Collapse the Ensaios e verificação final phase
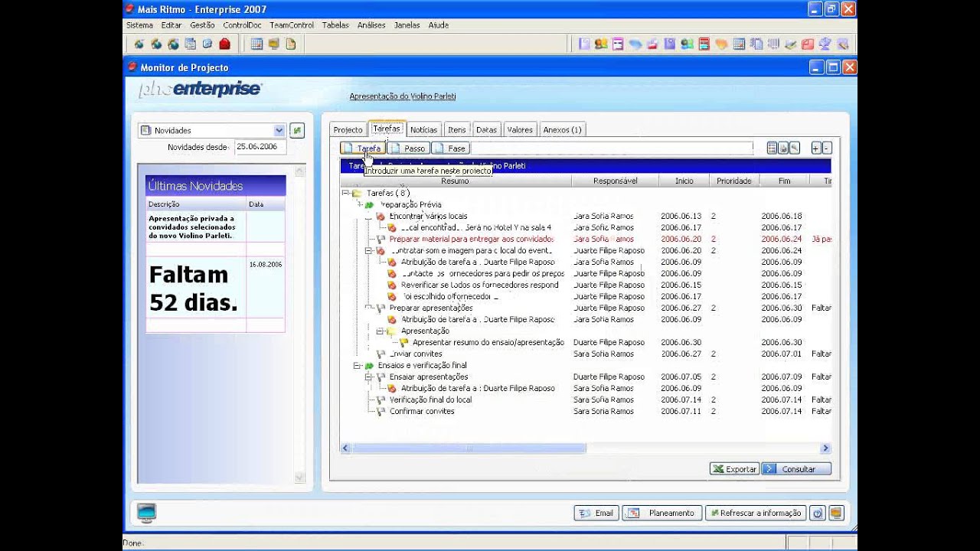Screen dimensions: 980x551 (x=358, y=365)
